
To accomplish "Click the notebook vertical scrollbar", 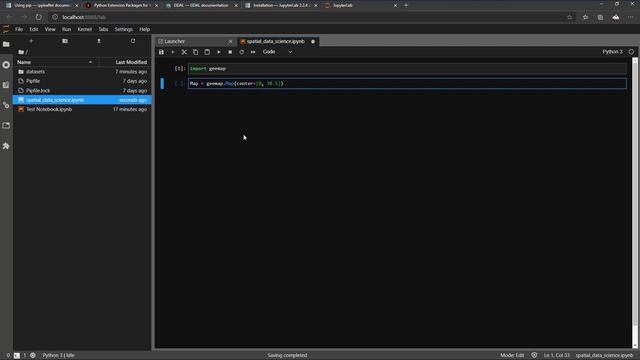I will (635, 203).
